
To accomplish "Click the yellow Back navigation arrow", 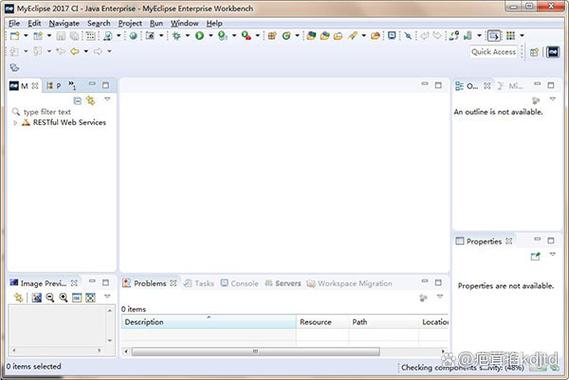I will click(x=75, y=51).
